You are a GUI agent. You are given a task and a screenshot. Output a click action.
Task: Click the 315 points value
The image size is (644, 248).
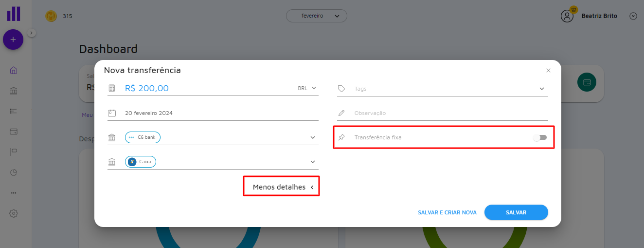tap(68, 16)
